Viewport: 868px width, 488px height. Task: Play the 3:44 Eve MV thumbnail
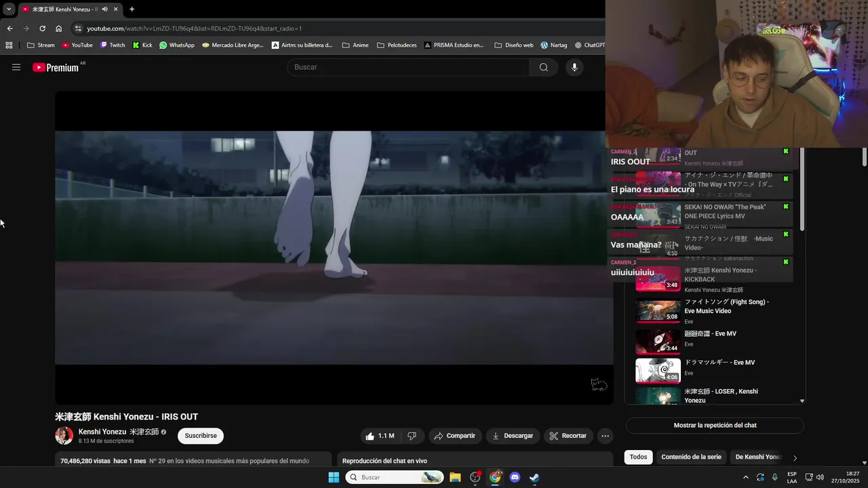pyautogui.click(x=658, y=342)
